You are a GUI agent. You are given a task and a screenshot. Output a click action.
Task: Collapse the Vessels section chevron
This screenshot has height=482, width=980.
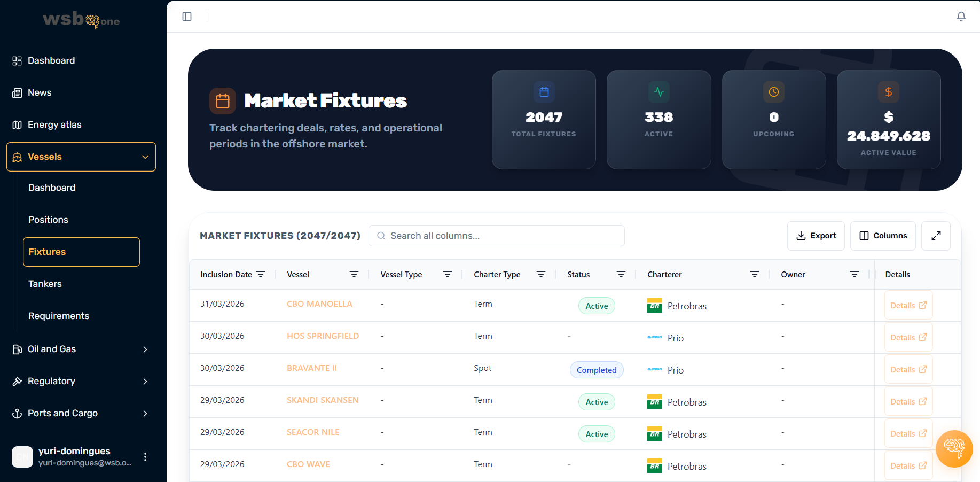pos(145,157)
